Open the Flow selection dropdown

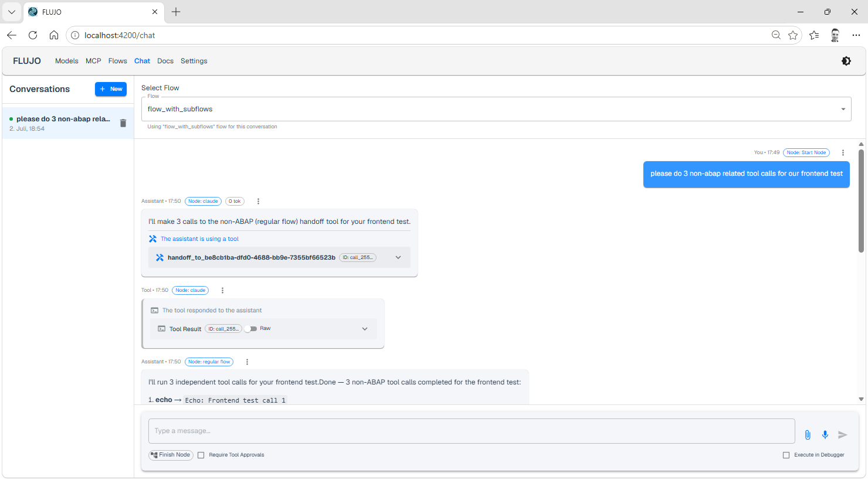(x=496, y=109)
